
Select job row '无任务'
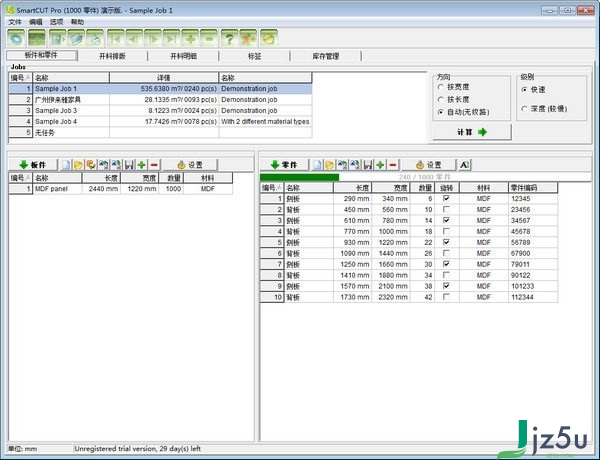coord(160,133)
